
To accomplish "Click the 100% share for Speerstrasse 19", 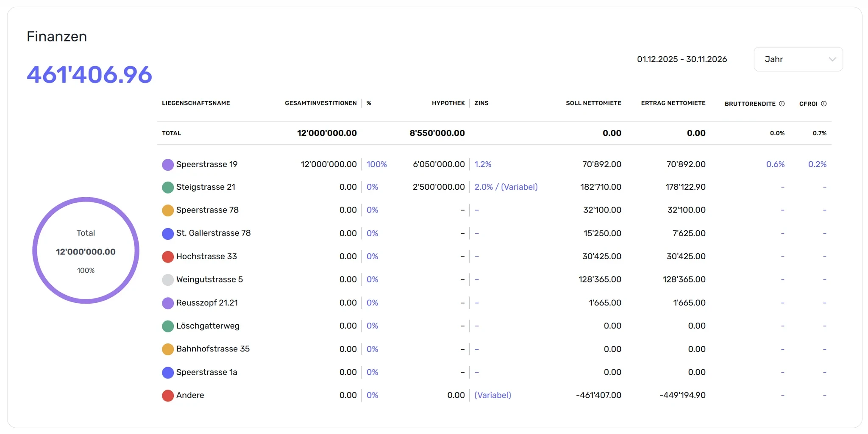I will [x=377, y=164].
